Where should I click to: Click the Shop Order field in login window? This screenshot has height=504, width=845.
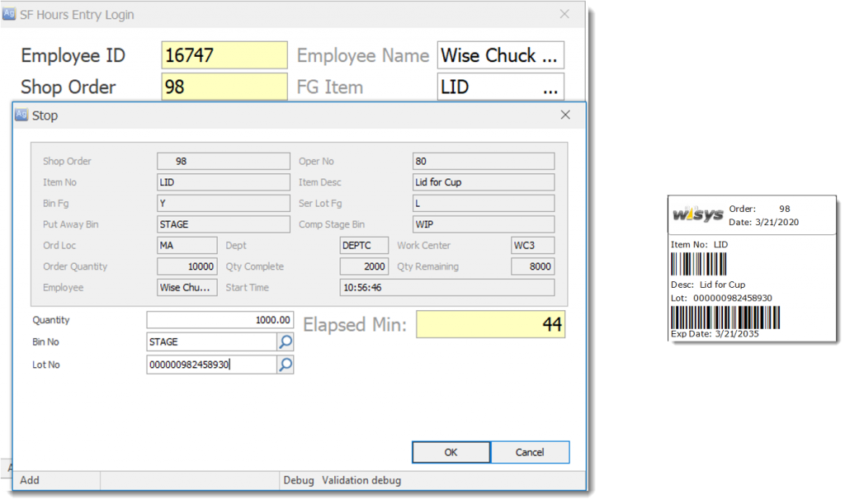point(224,87)
